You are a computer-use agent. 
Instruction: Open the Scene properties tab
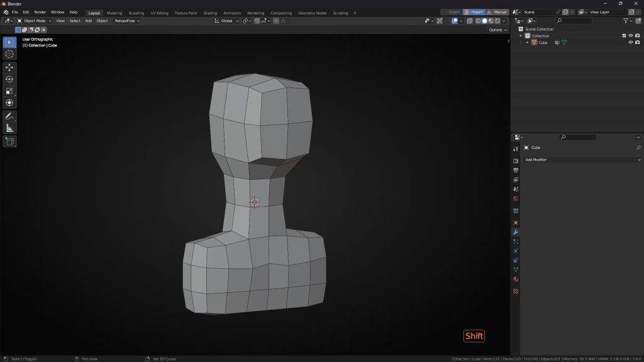[516, 189]
